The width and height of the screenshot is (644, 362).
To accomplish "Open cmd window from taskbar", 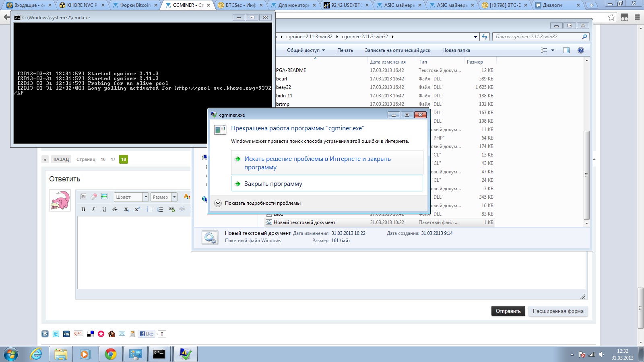I will [x=159, y=354].
